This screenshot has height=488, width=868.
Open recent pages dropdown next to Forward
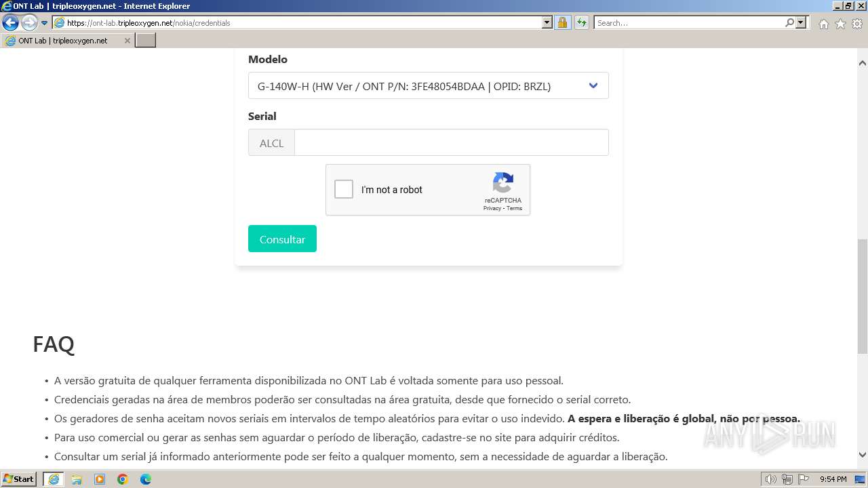[x=45, y=23]
